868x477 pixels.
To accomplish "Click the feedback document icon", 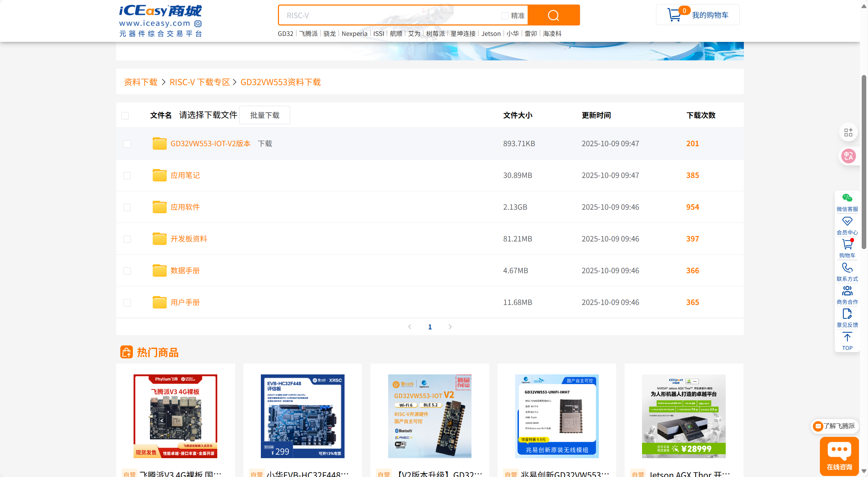I will point(847,314).
